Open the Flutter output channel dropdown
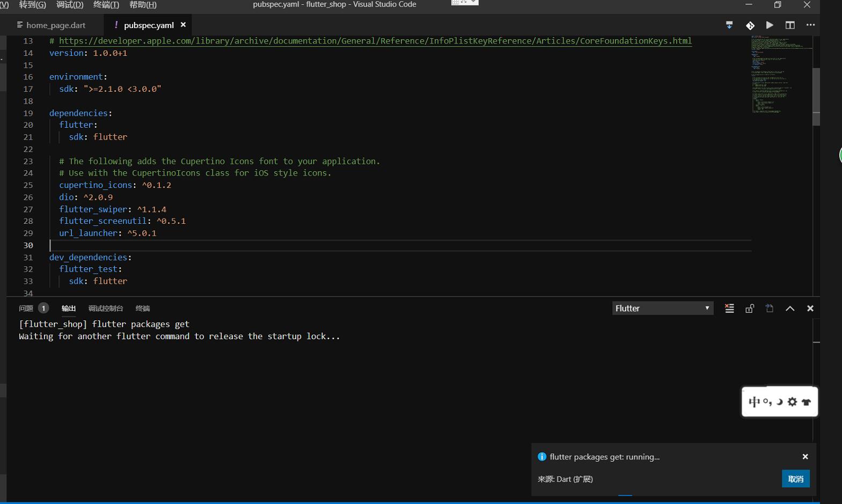 [663, 308]
